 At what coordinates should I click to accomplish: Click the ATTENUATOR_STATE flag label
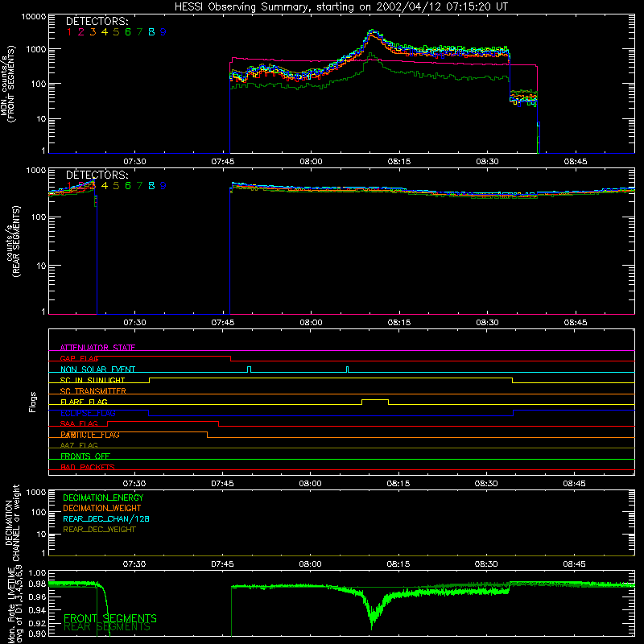[97, 348]
